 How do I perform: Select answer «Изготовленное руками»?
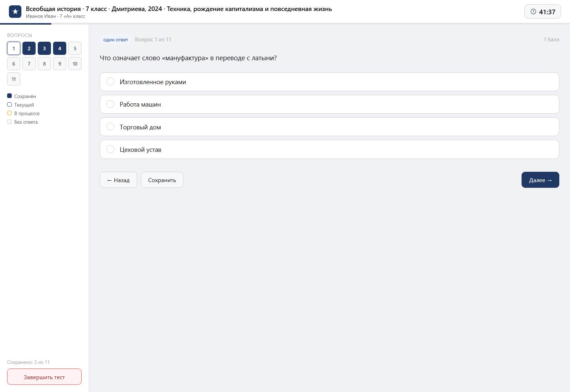click(x=329, y=82)
